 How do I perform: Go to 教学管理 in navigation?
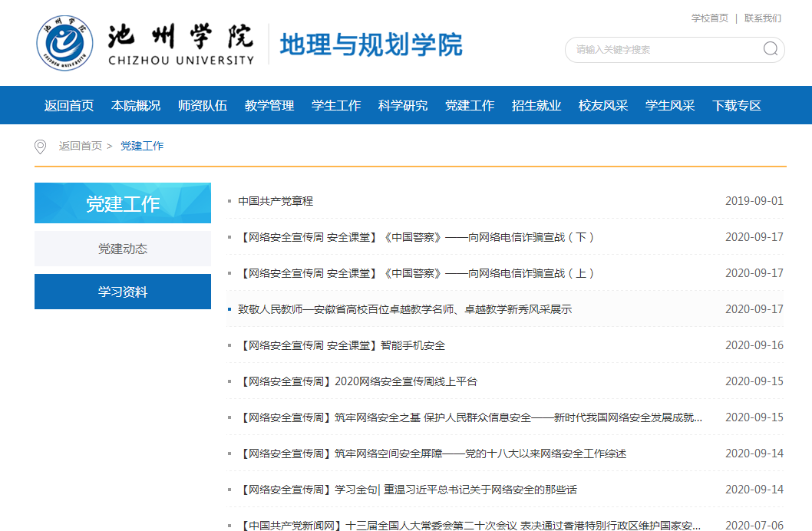point(269,106)
